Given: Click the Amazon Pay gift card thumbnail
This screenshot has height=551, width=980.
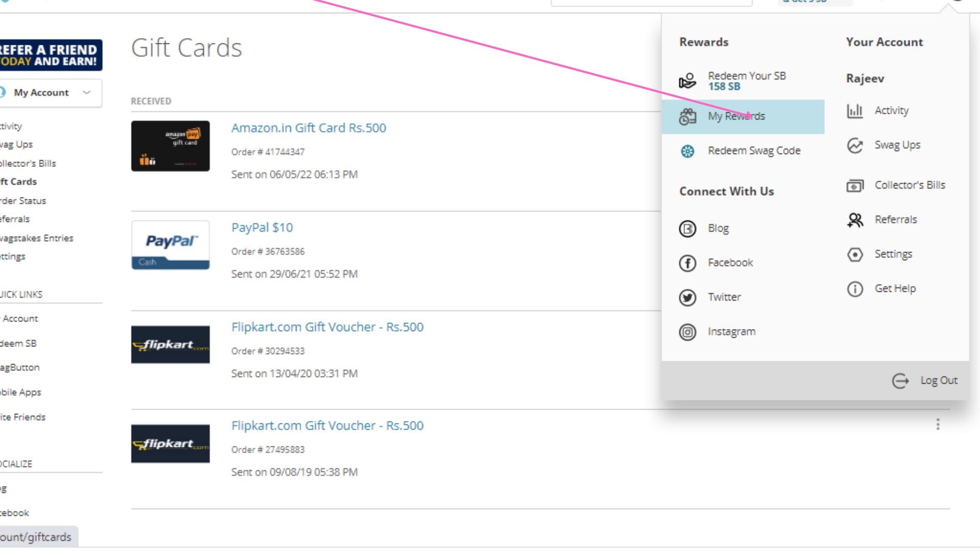Looking at the screenshot, I should coord(170,146).
